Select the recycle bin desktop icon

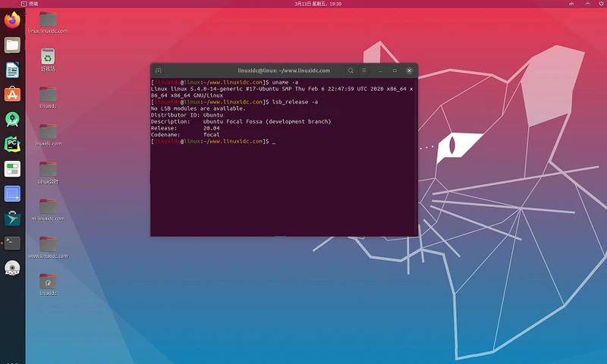tap(48, 60)
